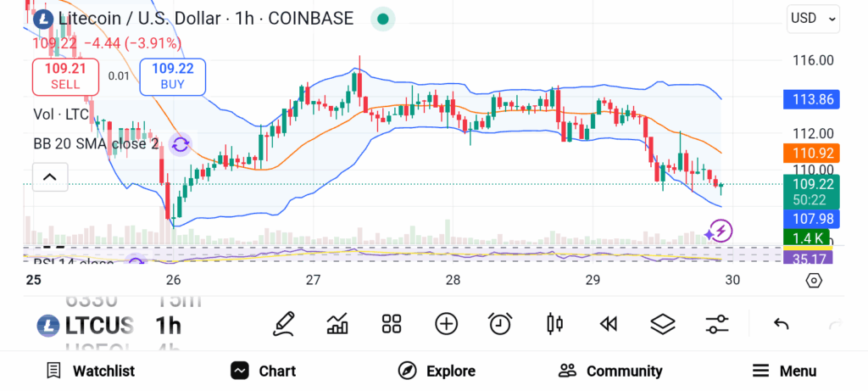Toggle the green market status indicator
Screen dimensions: 868x391
pos(383,19)
